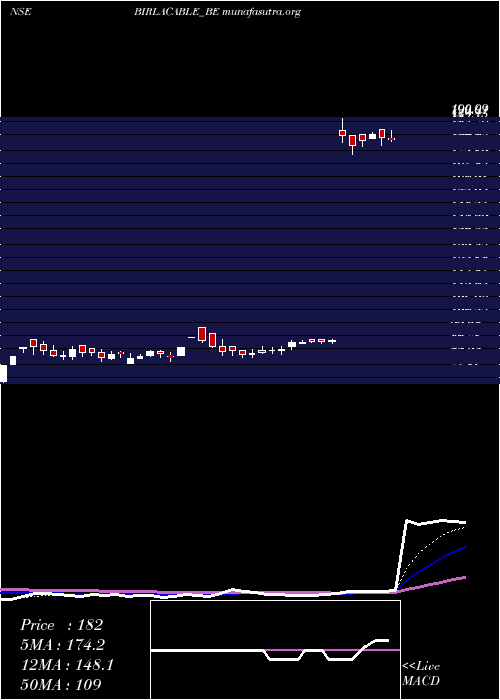Select the large red candle mid-chart
Image resolution: width=500 pixels, height=700 pixels.
pos(202,334)
